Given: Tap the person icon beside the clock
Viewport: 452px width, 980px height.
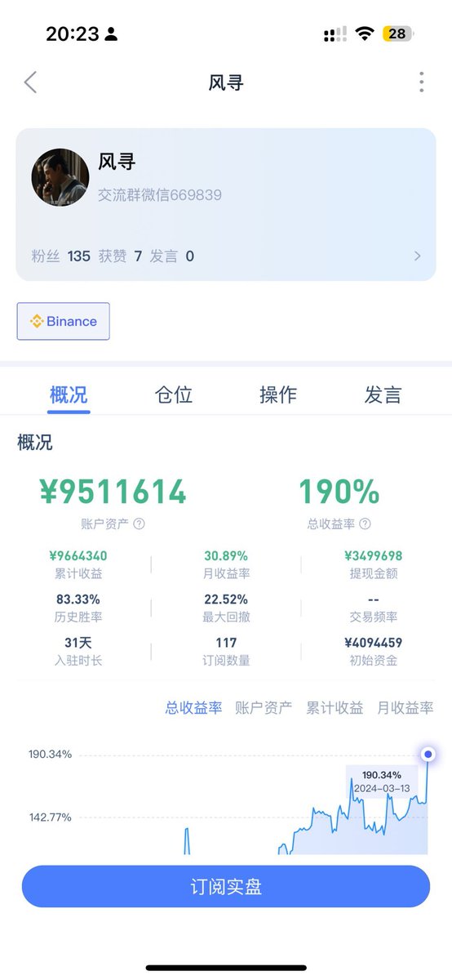Looking at the screenshot, I should [x=112, y=34].
